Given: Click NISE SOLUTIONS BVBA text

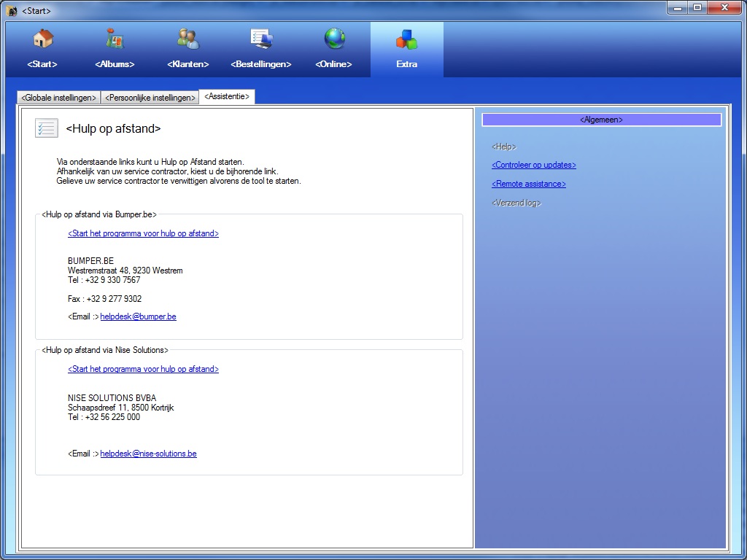Looking at the screenshot, I should pos(112,398).
